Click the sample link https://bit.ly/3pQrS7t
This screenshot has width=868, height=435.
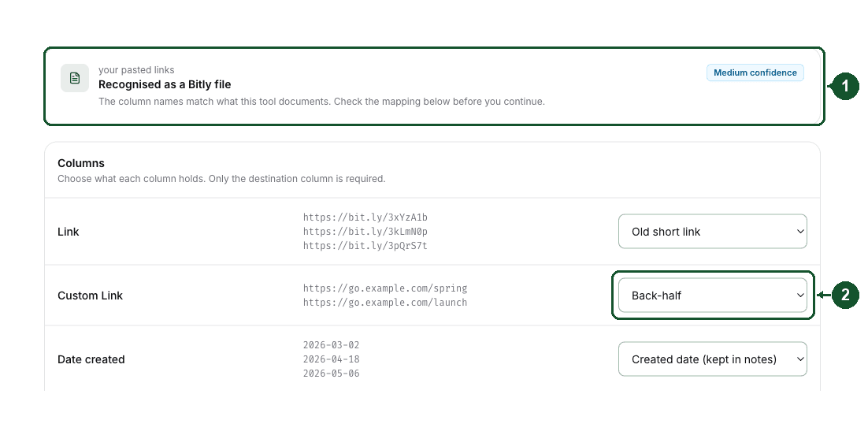click(365, 246)
